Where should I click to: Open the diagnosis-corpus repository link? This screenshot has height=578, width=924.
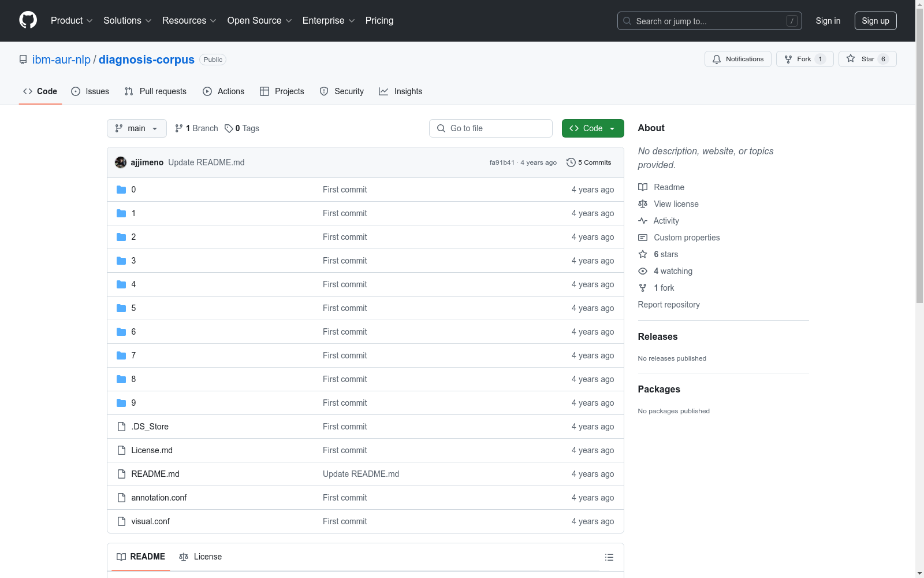pos(147,60)
